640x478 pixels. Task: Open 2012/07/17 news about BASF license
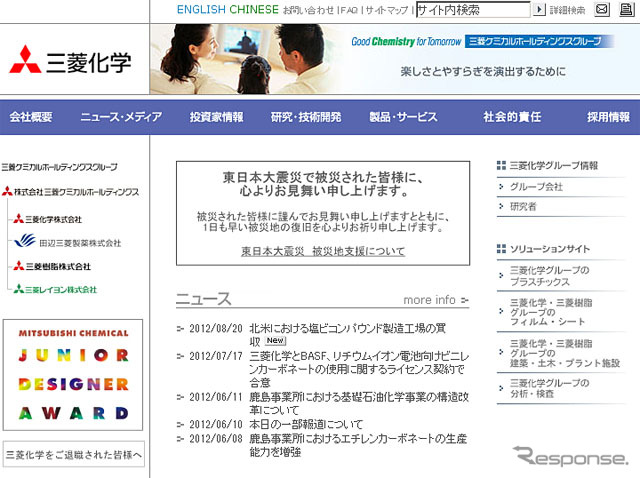pyautogui.click(x=359, y=369)
